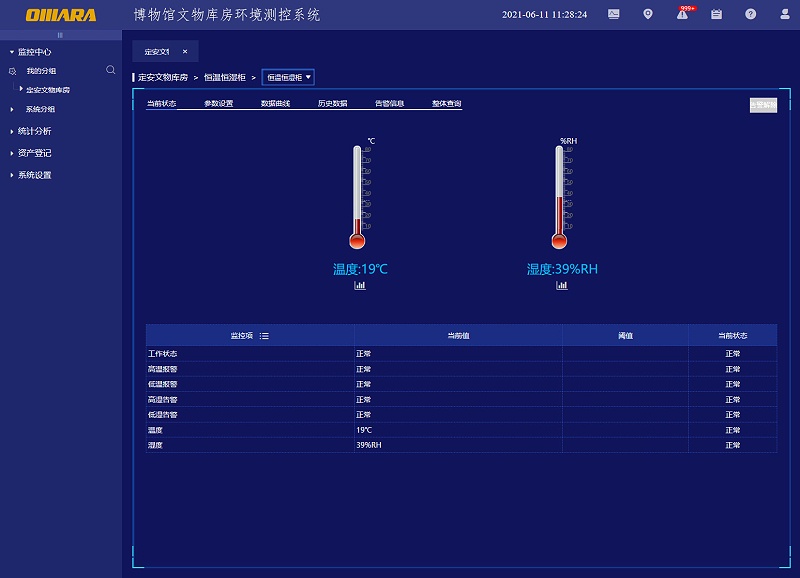800x578 pixels.
Task: Click the chart icon below humidity reading
Action: [x=562, y=286]
